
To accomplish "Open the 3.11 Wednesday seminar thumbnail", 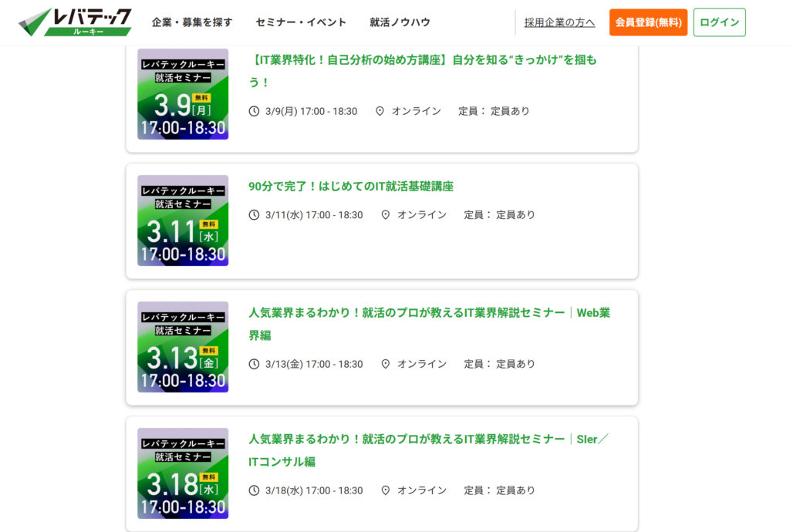I will pyautogui.click(x=183, y=221).
